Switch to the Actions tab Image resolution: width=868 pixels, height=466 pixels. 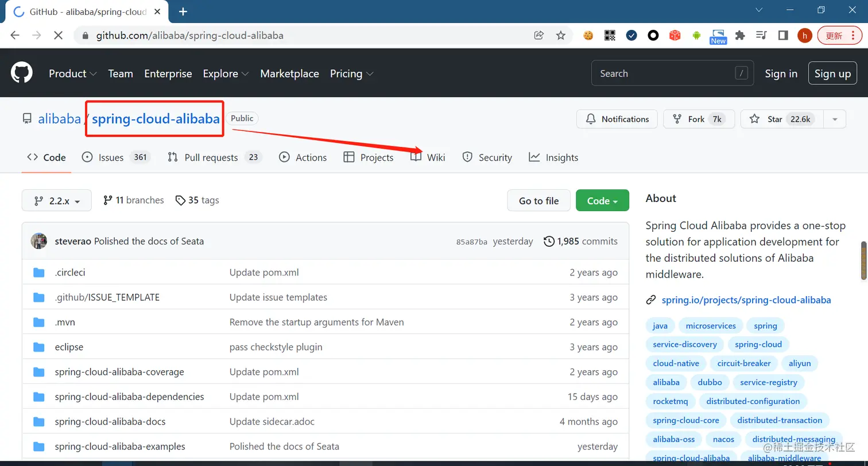coord(303,157)
